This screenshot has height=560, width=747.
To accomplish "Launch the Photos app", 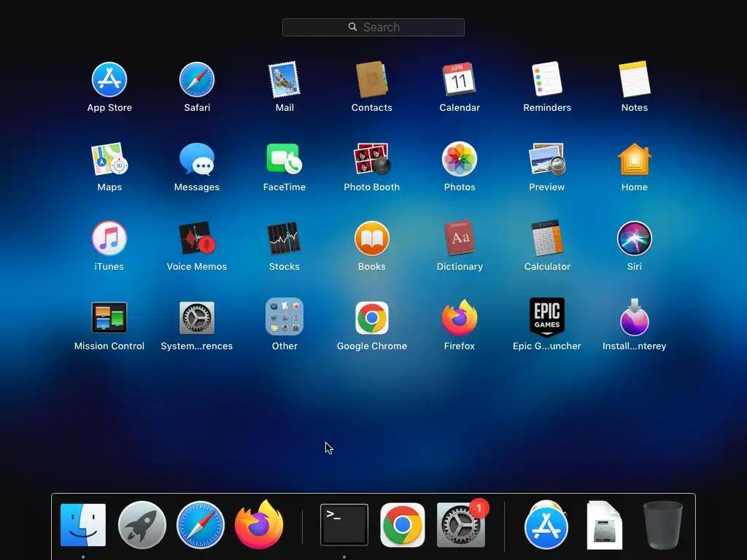I will click(x=460, y=159).
